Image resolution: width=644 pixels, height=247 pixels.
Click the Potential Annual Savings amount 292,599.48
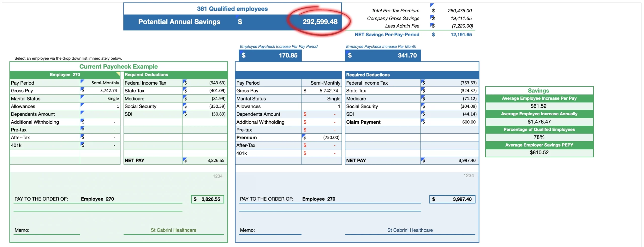pyautogui.click(x=320, y=22)
